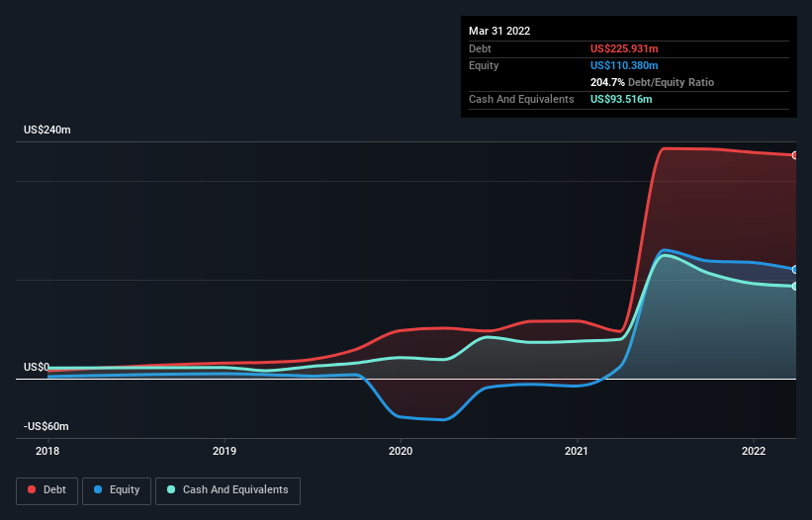Click the US$0 y-axis label
The height and width of the screenshot is (520, 812).
37,368
